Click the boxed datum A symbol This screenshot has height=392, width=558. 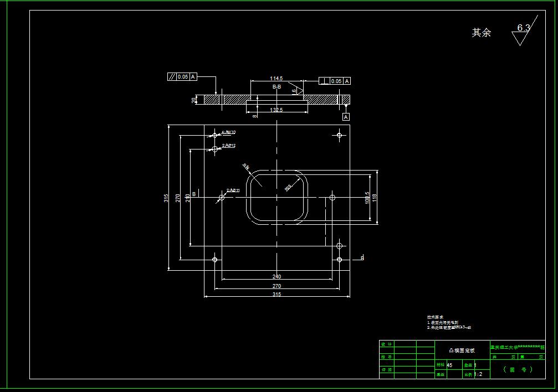[x=346, y=117]
